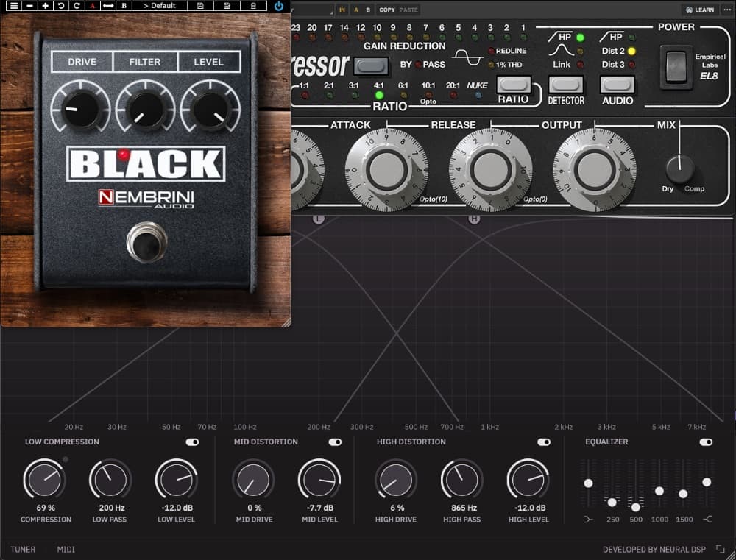Click the LOW PASS knob at 200 Hz

pos(110,480)
